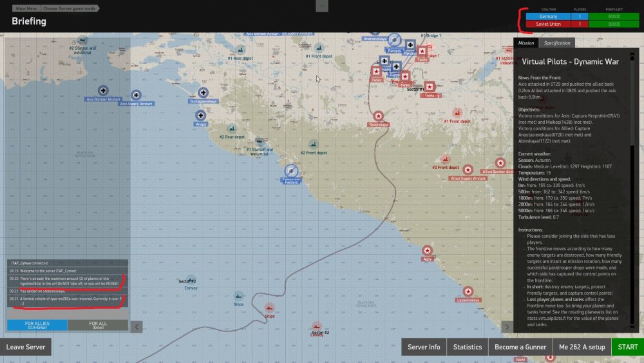Set chat to FOR ALL

point(98,325)
